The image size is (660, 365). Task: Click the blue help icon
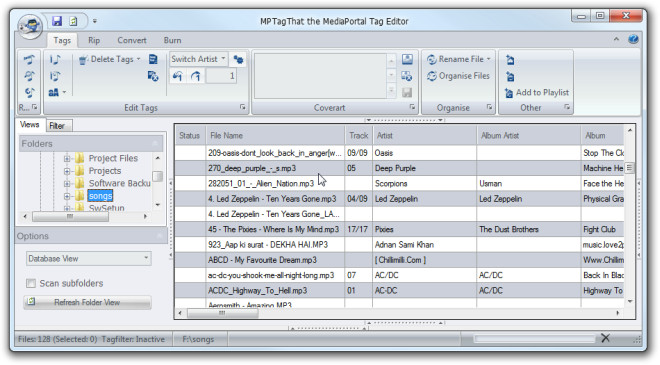point(633,40)
